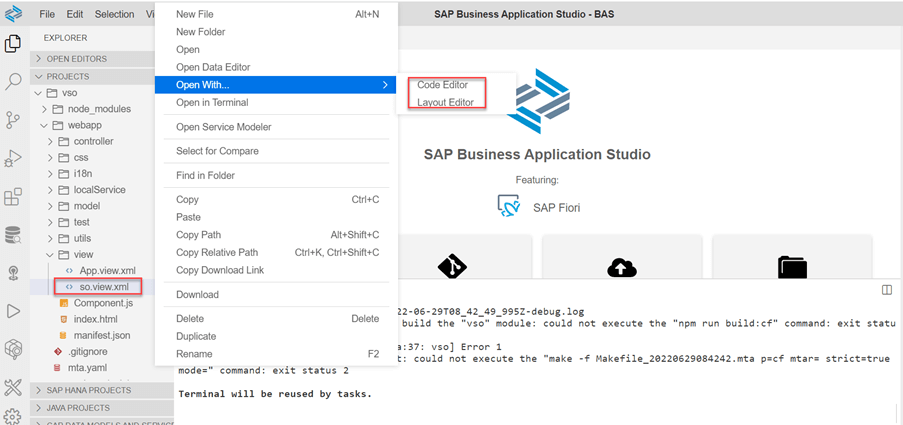
Task: Choose New File from context menu
Action: tap(277, 14)
